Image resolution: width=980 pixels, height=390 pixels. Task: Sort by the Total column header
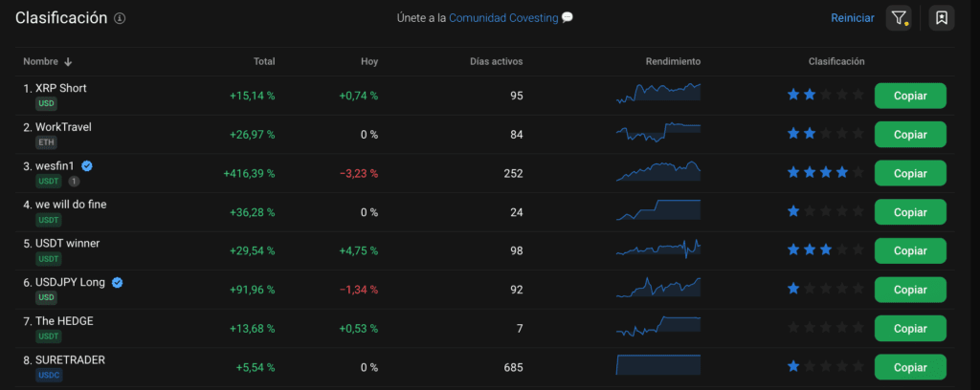[264, 62]
